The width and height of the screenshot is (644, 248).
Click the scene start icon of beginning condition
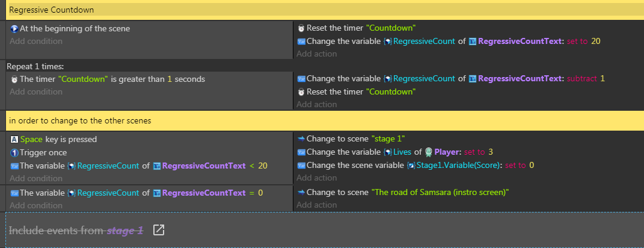(14, 29)
